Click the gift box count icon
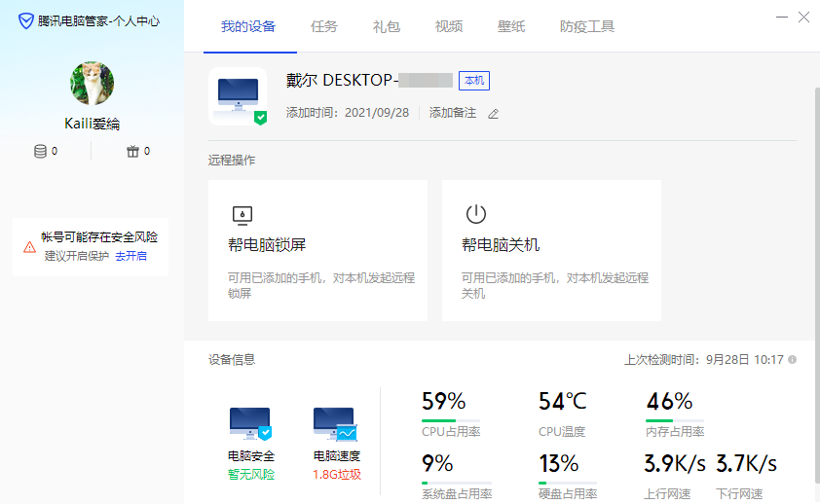This screenshot has height=504, width=820. click(132, 152)
